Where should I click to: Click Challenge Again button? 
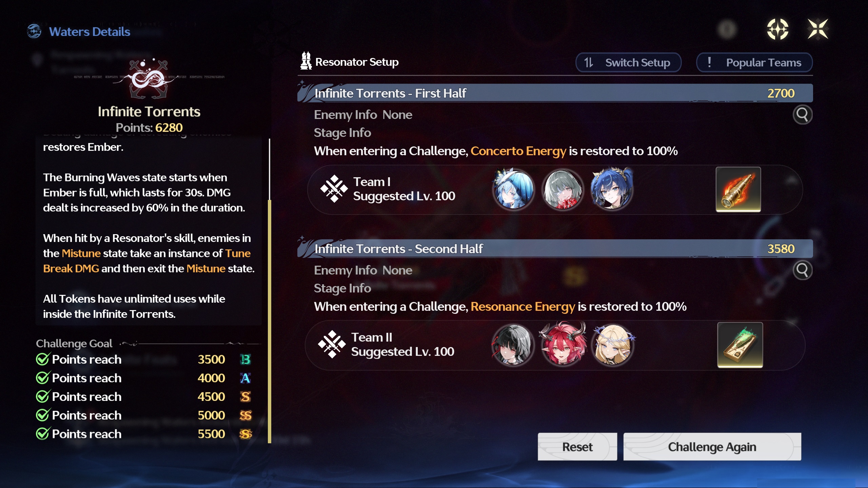coord(712,447)
